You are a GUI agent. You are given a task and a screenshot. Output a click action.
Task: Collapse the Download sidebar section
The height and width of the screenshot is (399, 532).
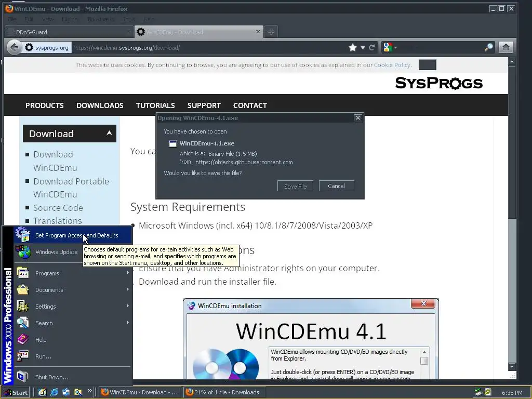coord(109,133)
